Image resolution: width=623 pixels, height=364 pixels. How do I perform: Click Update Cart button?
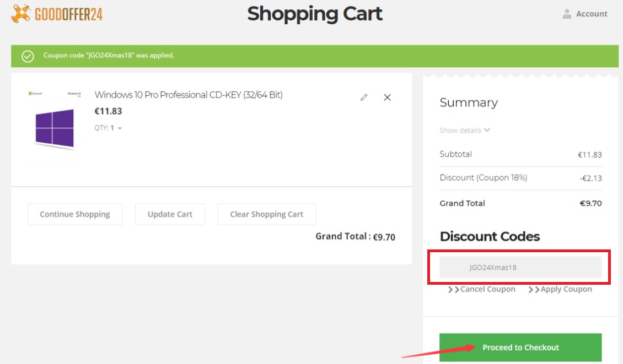(170, 214)
